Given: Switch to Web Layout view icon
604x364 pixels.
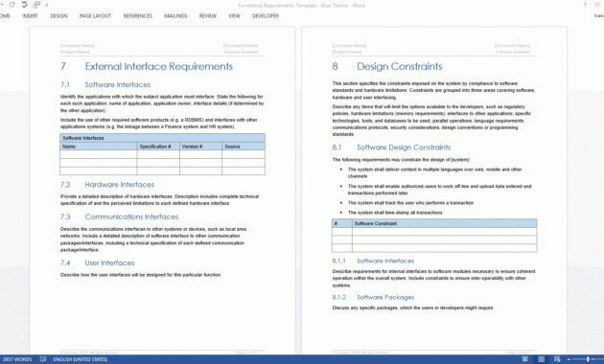Looking at the screenshot, I should point(557,359).
